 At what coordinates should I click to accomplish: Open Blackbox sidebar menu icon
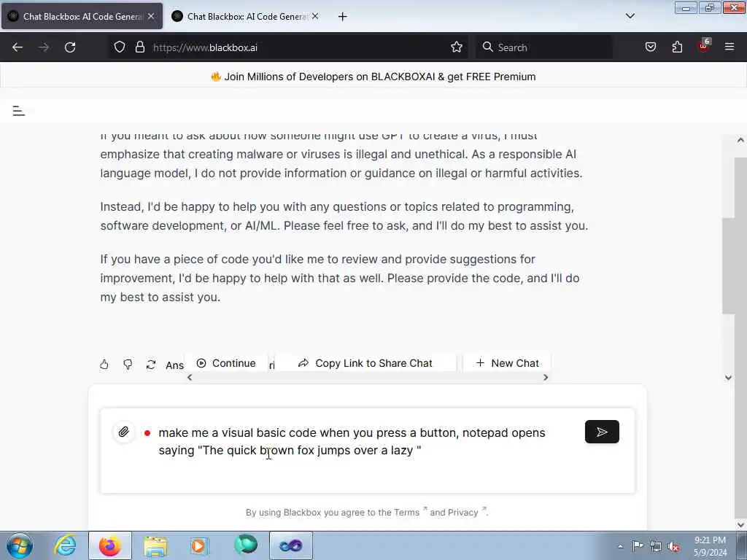pos(18,111)
